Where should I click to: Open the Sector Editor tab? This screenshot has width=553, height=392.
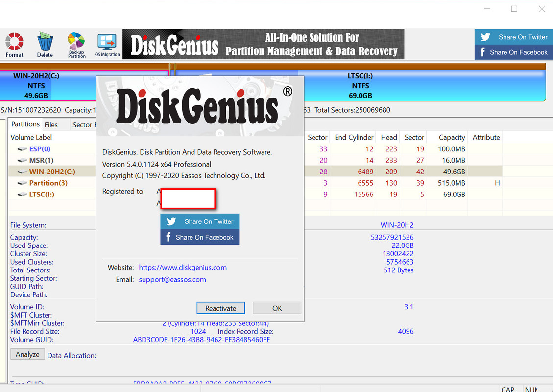tap(83, 125)
